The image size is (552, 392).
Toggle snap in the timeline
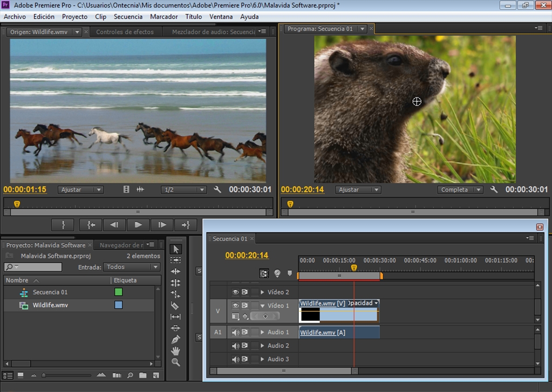[x=264, y=273]
